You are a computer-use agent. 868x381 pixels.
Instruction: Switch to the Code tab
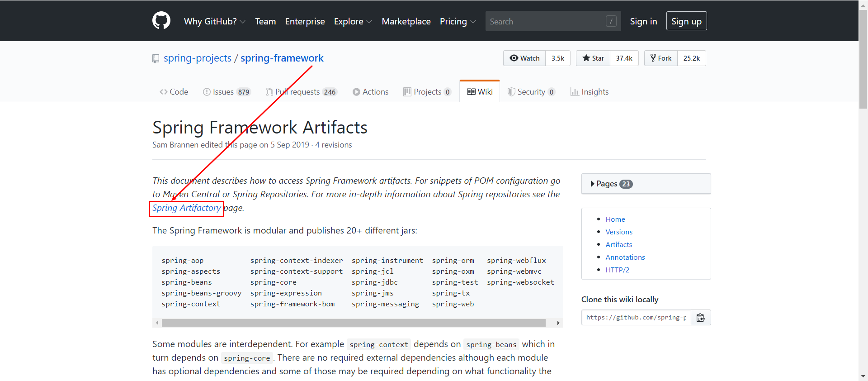174,92
